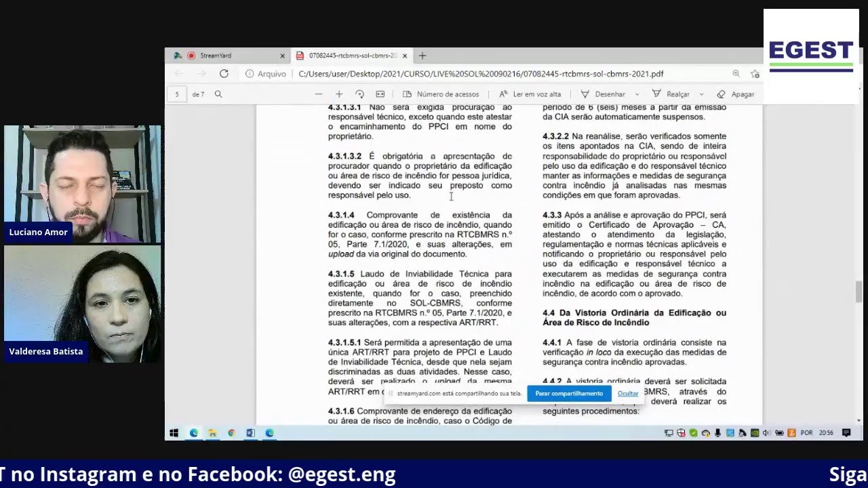The width and height of the screenshot is (868, 488).
Task: Click Parar compartilhamento button
Action: click(569, 393)
